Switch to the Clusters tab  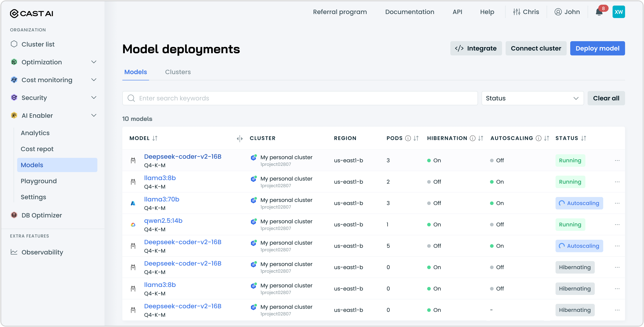tap(178, 72)
